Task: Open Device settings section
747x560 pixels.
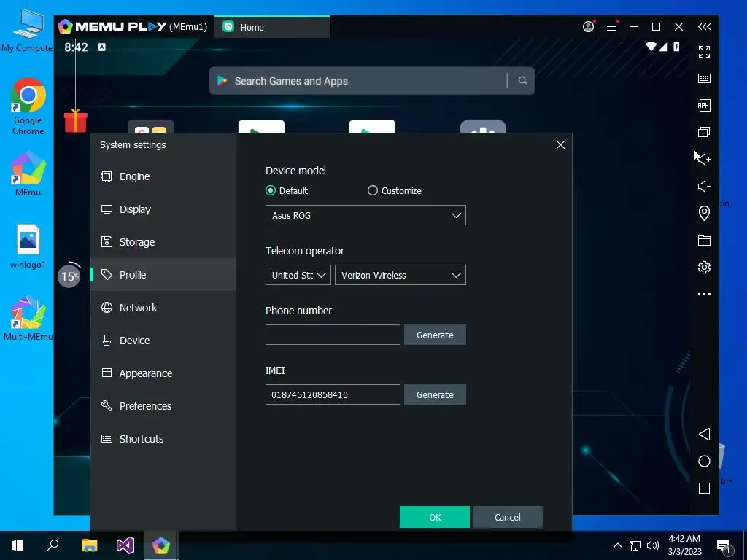Action: (x=163, y=341)
